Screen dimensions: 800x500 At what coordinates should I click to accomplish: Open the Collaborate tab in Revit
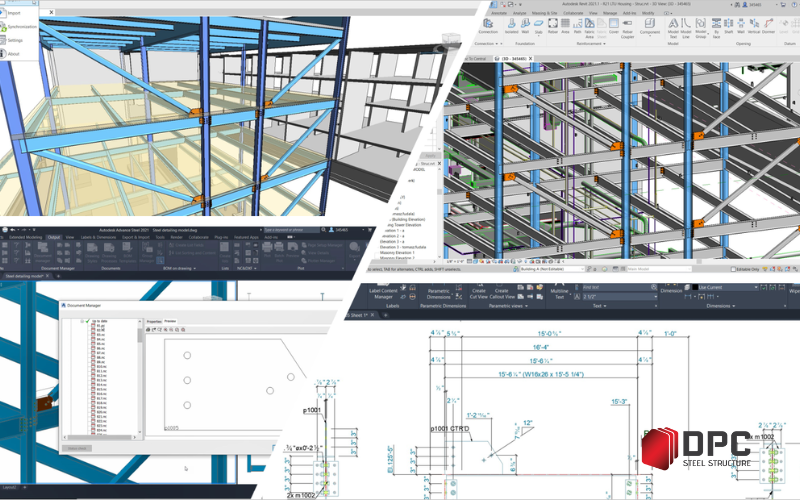pos(574,12)
